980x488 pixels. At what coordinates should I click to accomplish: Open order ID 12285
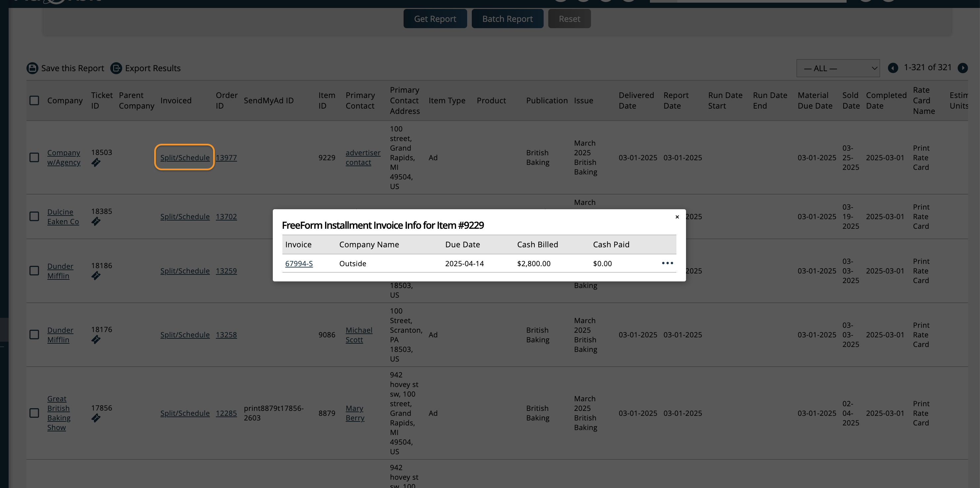point(226,413)
